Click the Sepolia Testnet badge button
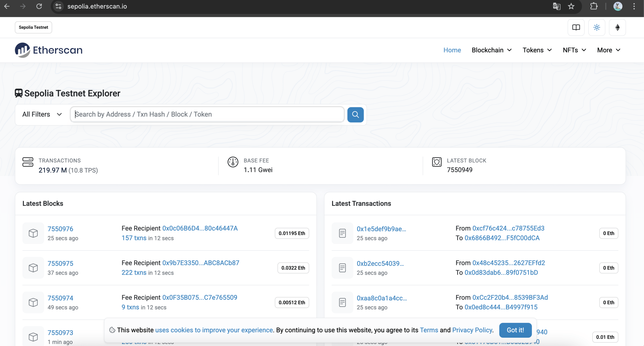This screenshot has height=346, width=644. pyautogui.click(x=33, y=27)
